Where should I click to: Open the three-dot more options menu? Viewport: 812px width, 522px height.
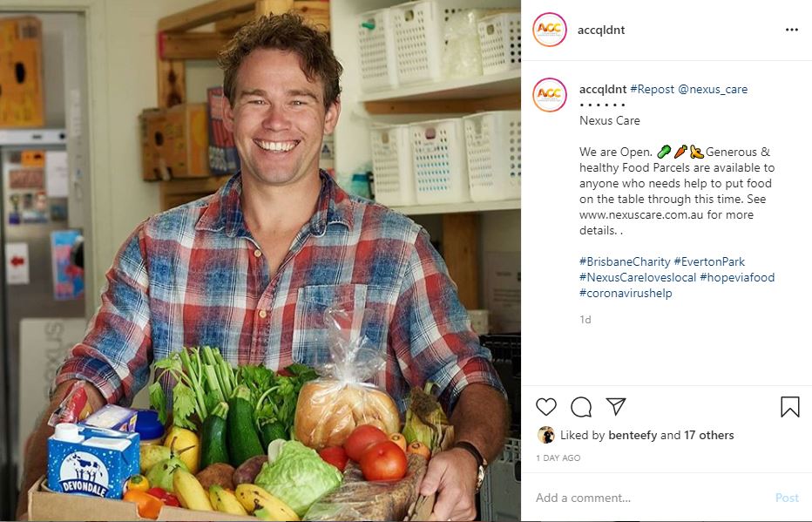[792, 30]
